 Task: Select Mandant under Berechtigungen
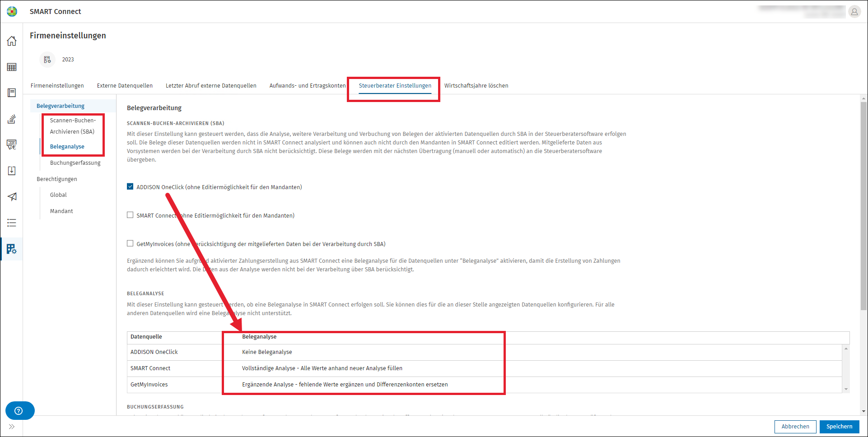pos(61,211)
